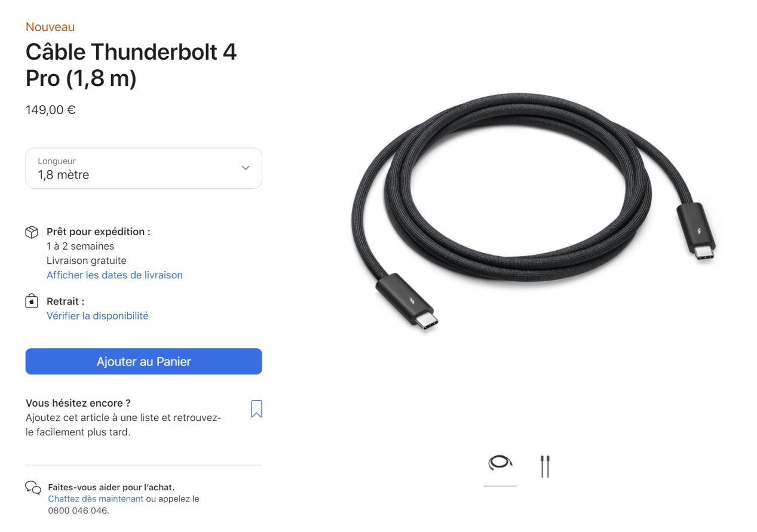Click the bookmark save-to-list icon
This screenshot has width=757, height=532.
[x=256, y=409]
